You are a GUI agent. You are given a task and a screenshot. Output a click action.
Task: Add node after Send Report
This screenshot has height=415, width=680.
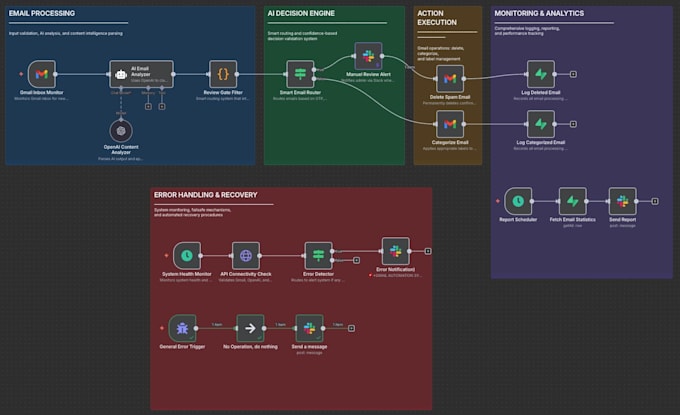[x=655, y=201]
